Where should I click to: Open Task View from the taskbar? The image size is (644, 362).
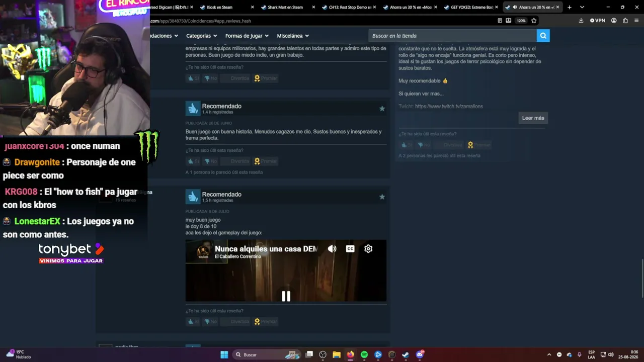click(x=309, y=354)
